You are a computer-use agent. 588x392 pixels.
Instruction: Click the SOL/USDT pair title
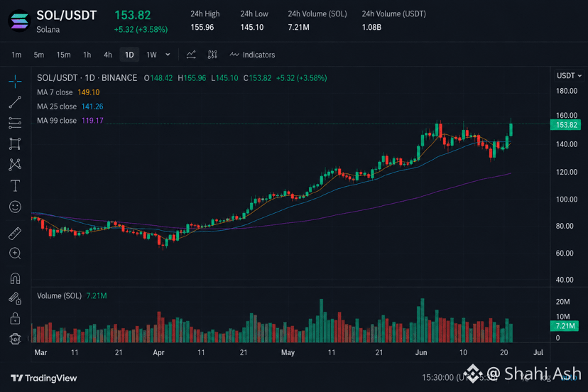pyautogui.click(x=66, y=16)
